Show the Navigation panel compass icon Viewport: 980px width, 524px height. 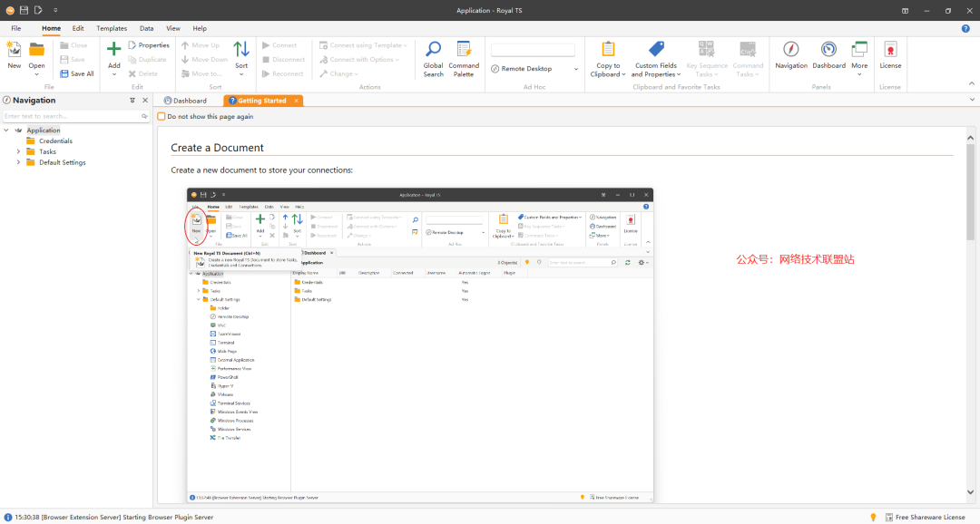pyautogui.click(x=791, y=49)
